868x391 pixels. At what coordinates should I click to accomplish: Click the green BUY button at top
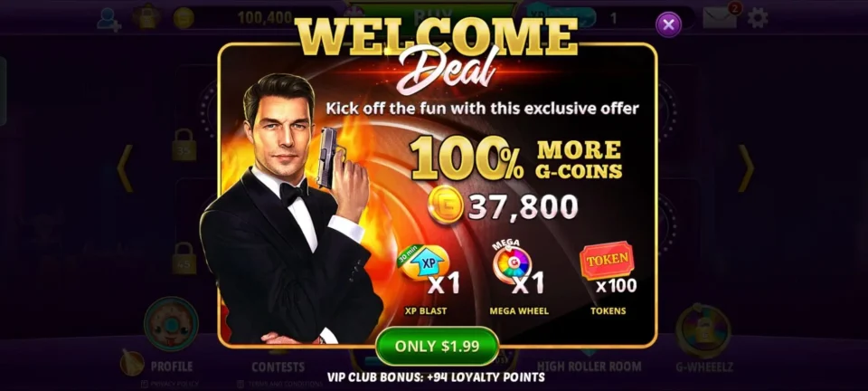click(432, 12)
